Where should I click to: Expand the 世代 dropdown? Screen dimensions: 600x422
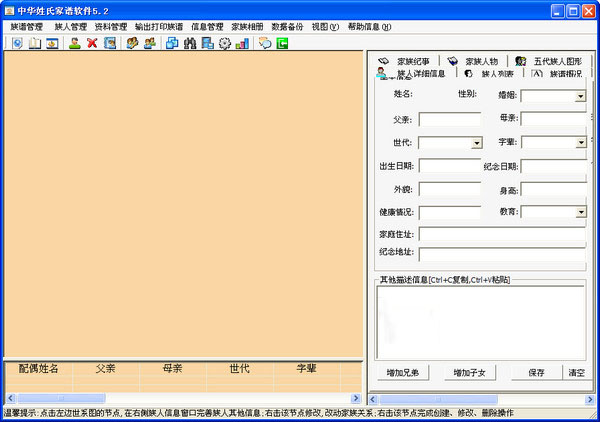(476, 143)
